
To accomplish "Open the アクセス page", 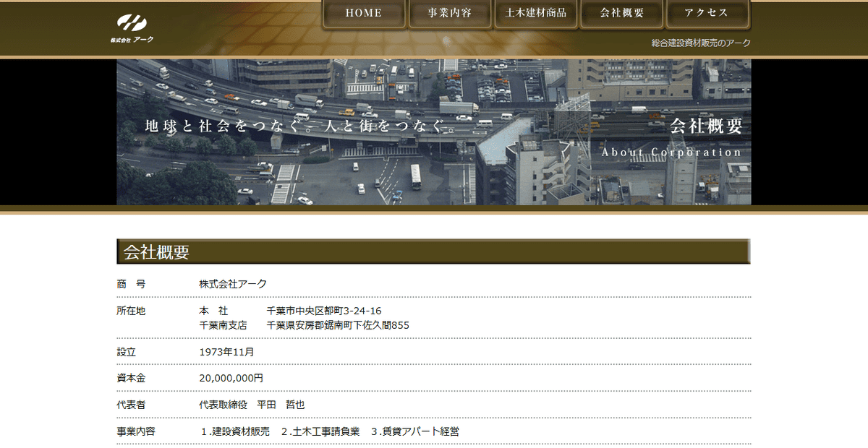I will click(x=707, y=13).
